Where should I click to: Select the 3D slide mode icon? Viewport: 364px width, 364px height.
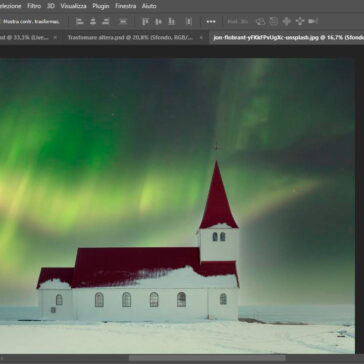300,22
